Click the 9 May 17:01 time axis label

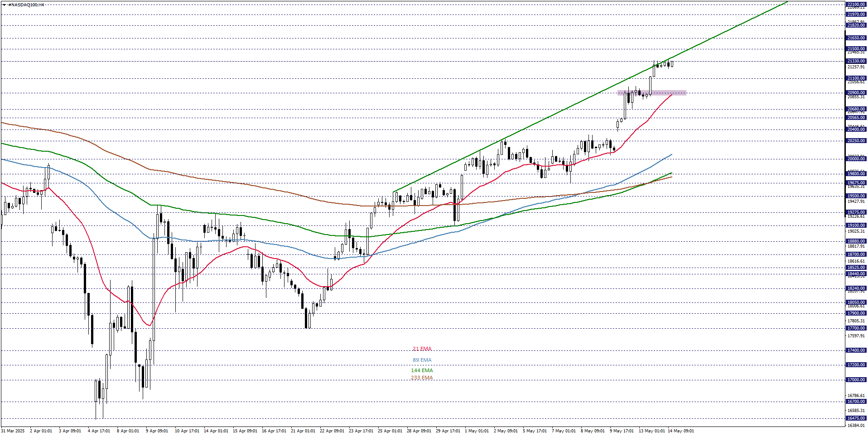[x=622, y=431]
